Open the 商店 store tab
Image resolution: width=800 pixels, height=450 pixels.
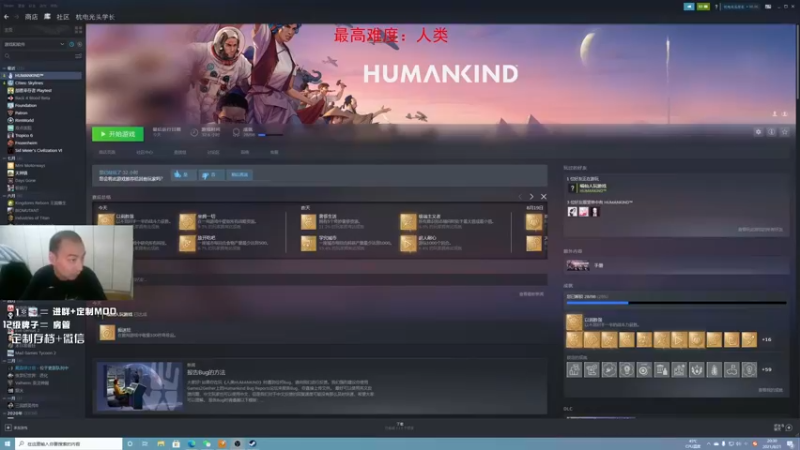[31, 17]
